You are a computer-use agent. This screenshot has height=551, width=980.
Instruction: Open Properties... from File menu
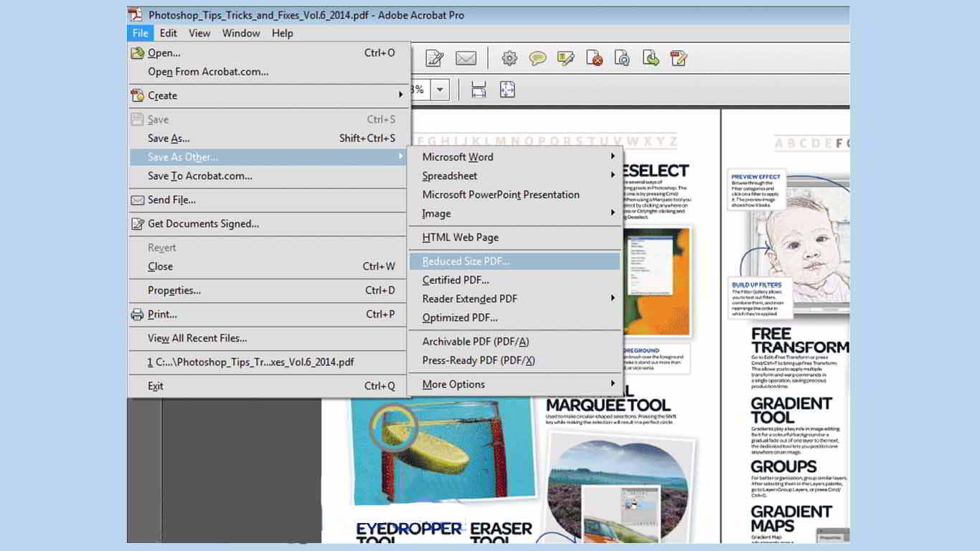point(266,291)
